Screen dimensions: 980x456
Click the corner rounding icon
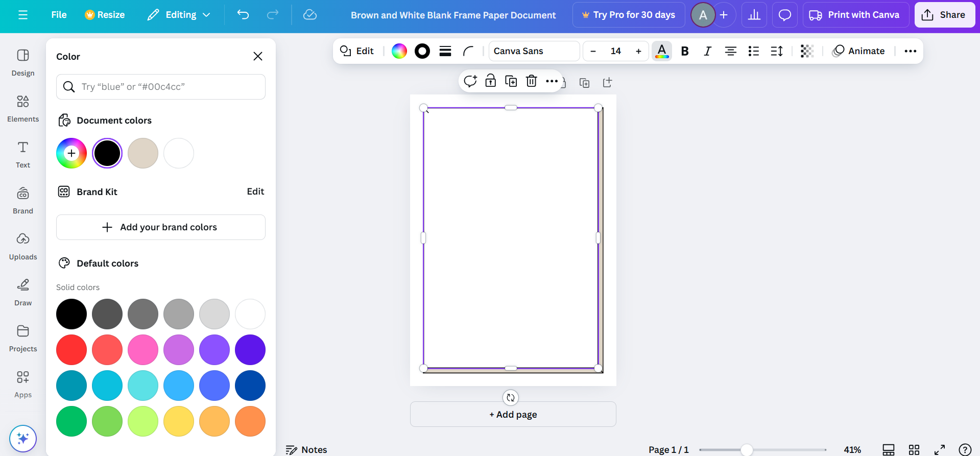[468, 51]
